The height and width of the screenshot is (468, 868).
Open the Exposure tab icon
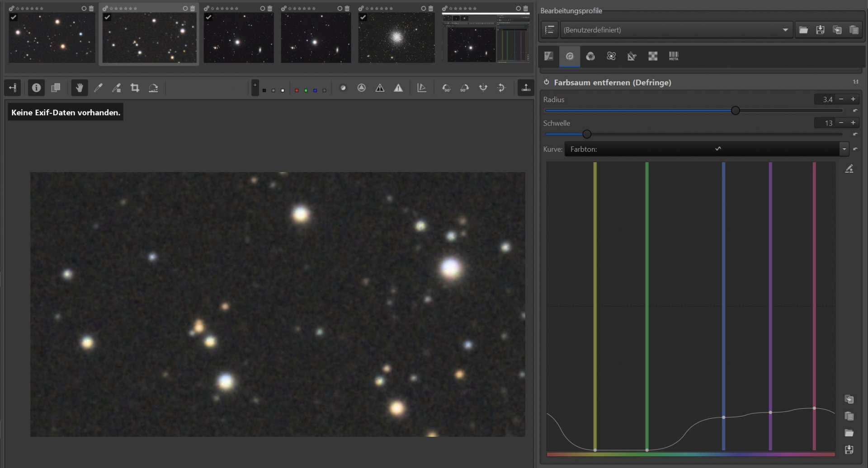[549, 56]
